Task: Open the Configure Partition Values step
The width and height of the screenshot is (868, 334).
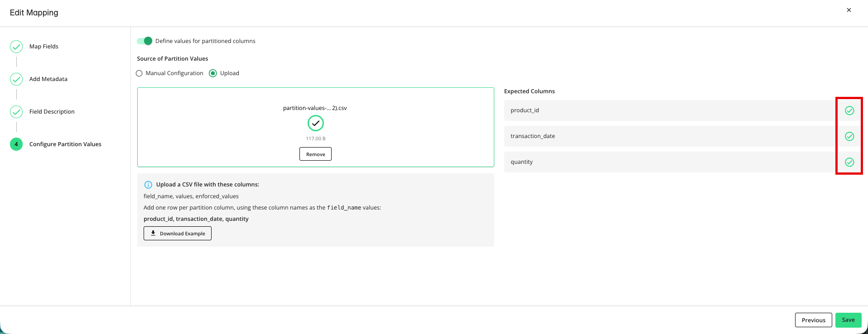Action: [65, 144]
